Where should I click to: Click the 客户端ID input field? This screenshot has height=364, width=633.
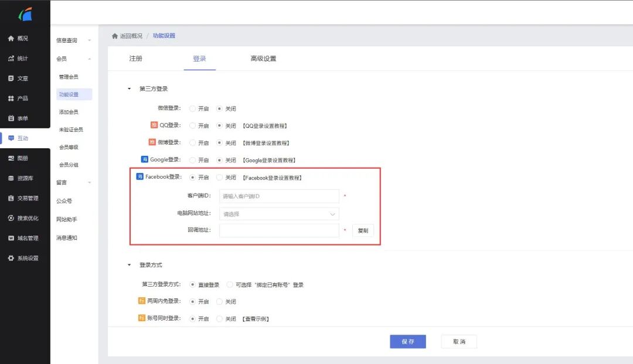(279, 196)
